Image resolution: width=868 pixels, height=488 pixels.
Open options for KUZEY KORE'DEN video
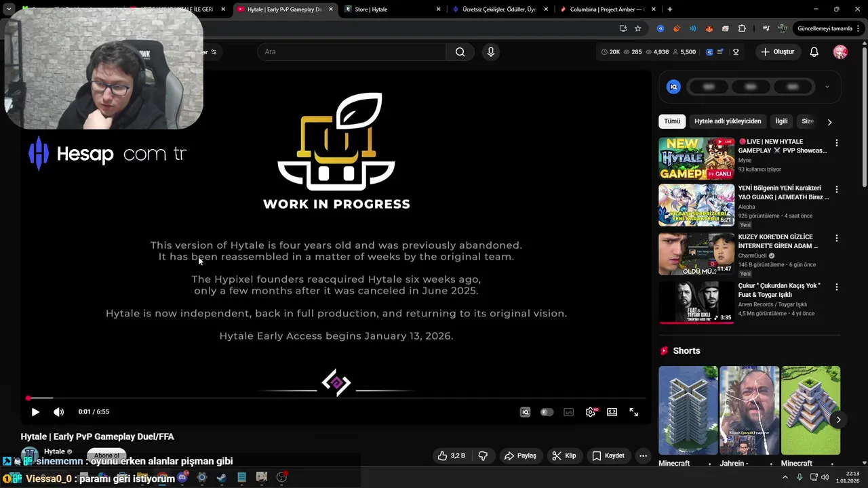[836, 238]
